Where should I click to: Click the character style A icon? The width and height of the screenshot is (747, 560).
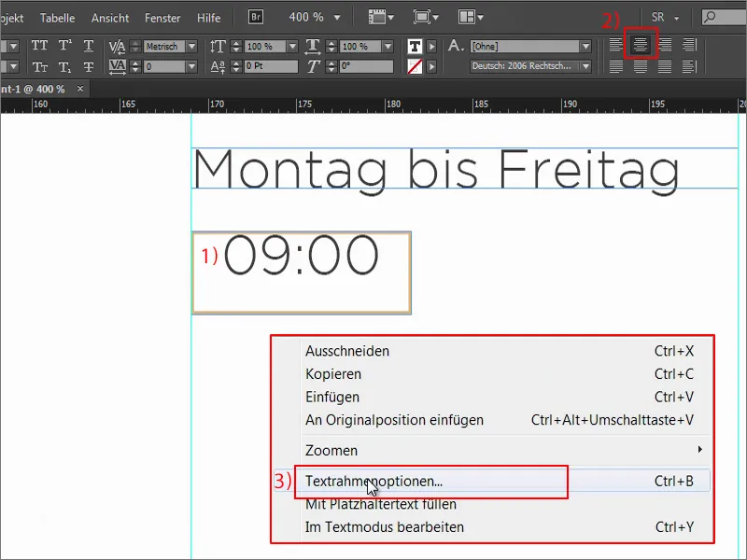tap(456, 46)
